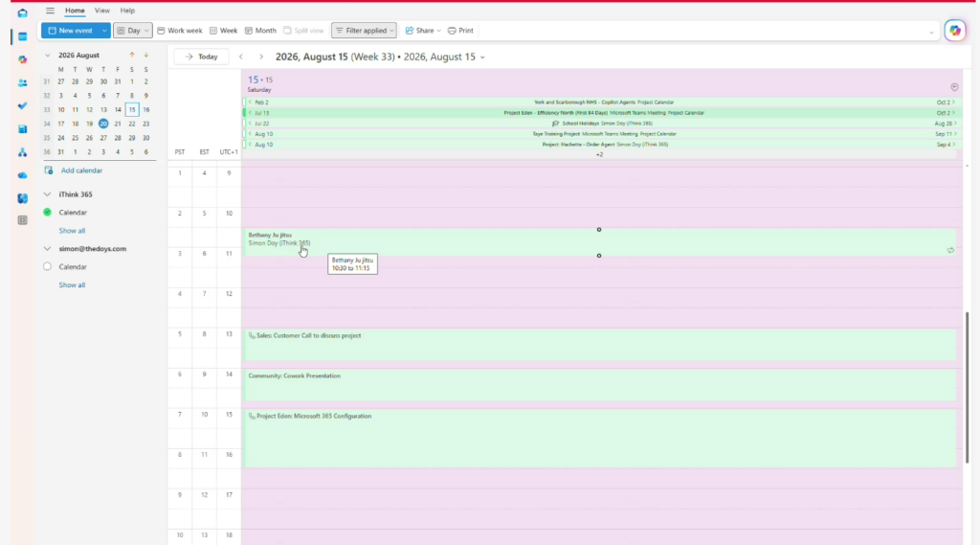Create a New event
Screen dimensions: 980x545
pos(70,30)
